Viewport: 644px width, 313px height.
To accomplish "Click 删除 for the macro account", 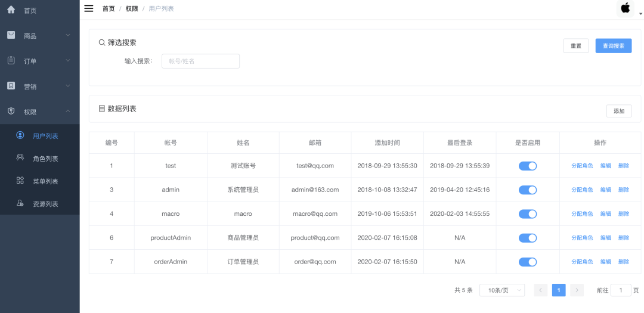I will pyautogui.click(x=624, y=213).
